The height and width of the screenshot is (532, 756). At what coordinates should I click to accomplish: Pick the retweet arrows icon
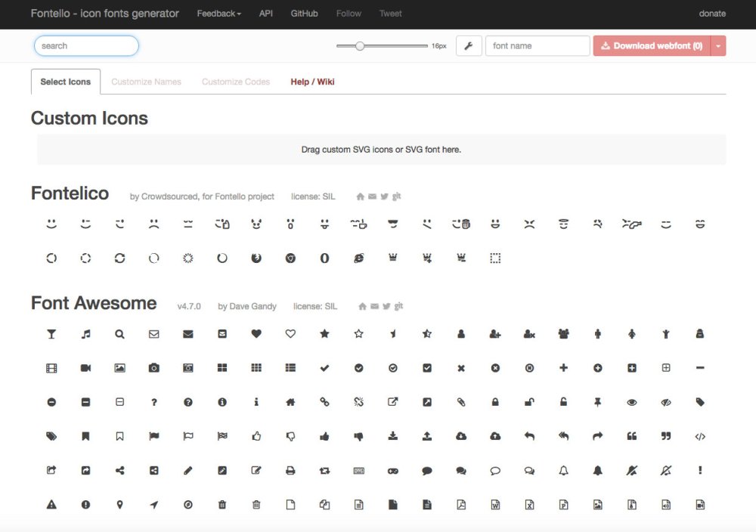point(324,471)
